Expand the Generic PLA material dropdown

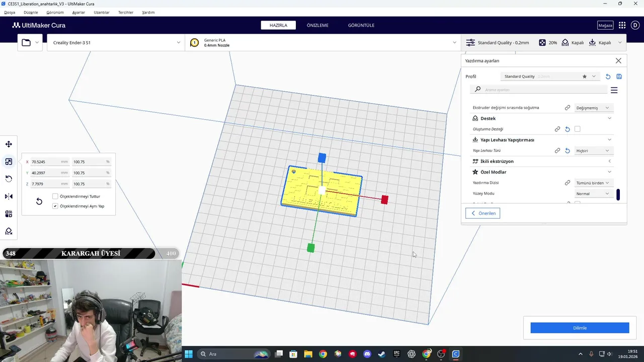[x=323, y=43]
